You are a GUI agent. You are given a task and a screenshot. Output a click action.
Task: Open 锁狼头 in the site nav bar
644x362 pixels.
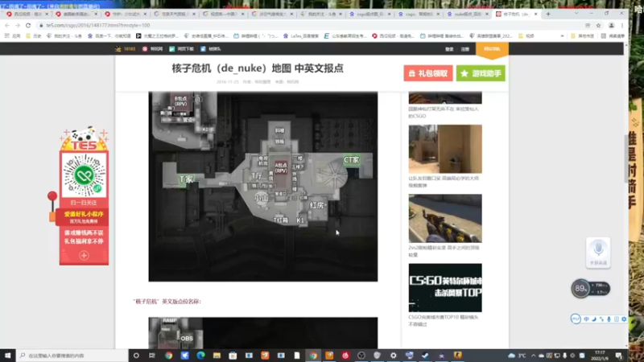click(x=211, y=49)
